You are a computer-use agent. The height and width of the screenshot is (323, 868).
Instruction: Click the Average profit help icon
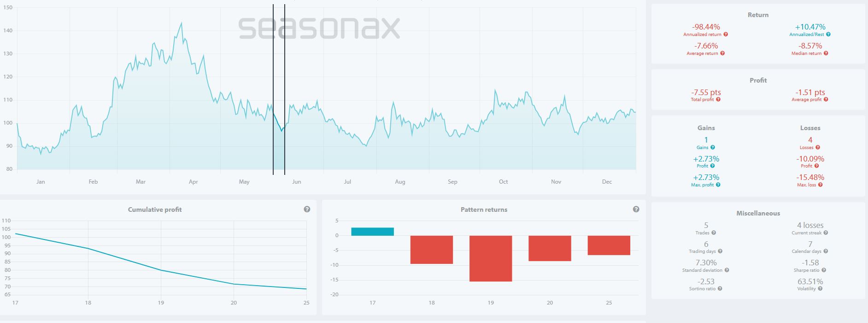[826, 100]
